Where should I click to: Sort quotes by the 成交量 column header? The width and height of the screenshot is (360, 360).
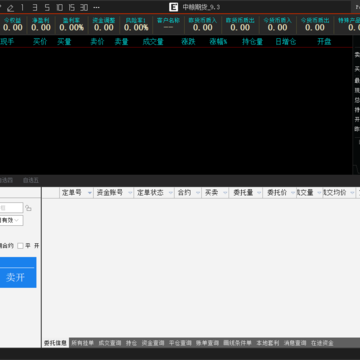(x=153, y=42)
